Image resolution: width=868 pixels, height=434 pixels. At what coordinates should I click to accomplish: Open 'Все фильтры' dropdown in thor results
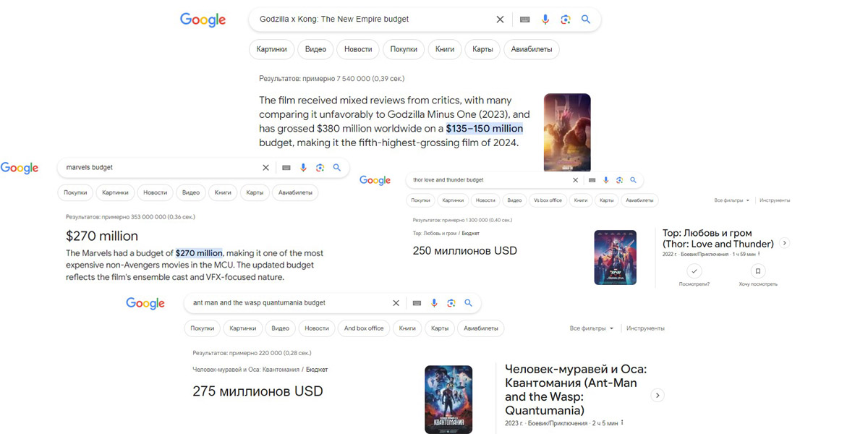coord(732,200)
